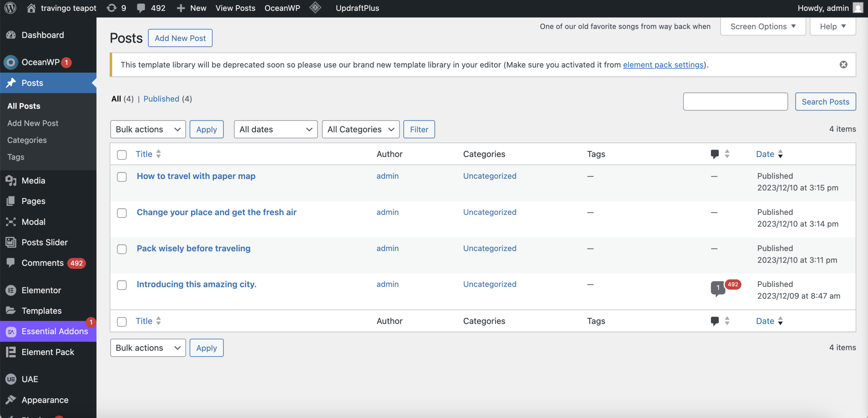Click the WordPress logo in admin bar
Image resolution: width=868 pixels, height=418 pixels.
click(11, 8)
